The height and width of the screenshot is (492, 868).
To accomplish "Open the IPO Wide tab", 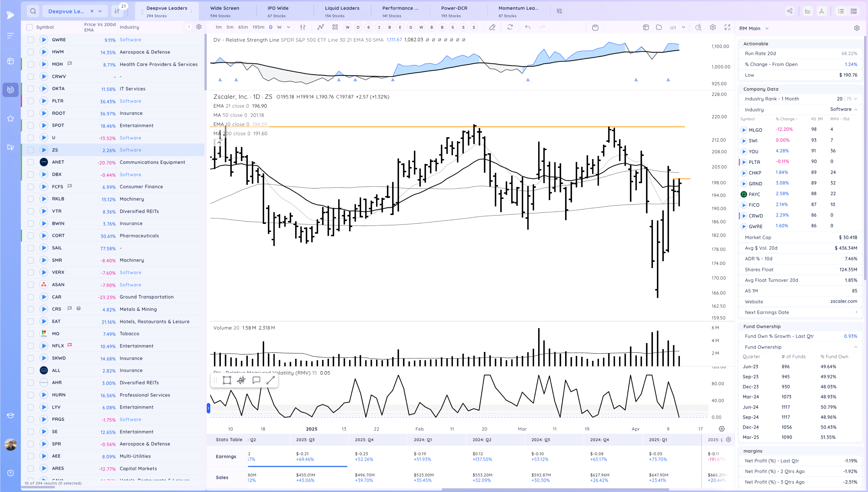I will click(278, 11).
